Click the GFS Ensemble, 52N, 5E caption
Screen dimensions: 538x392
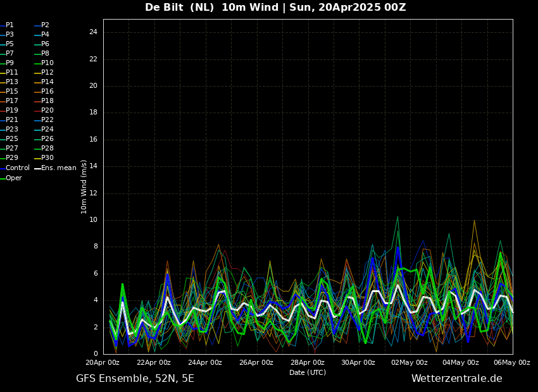(x=135, y=379)
